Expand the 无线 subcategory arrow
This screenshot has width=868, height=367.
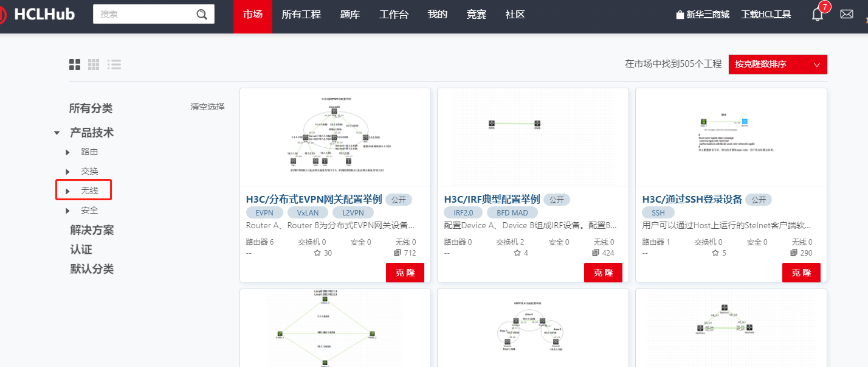coord(68,191)
